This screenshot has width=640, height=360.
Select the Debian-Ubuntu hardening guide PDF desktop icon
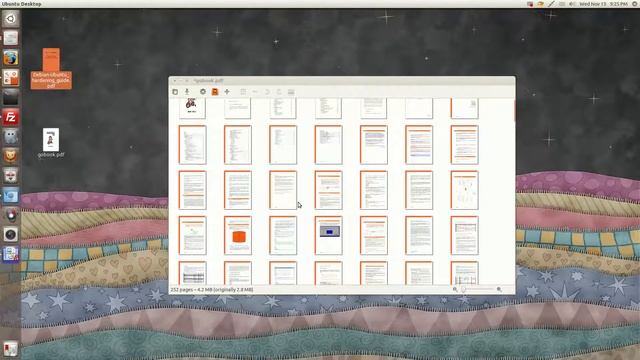51,69
